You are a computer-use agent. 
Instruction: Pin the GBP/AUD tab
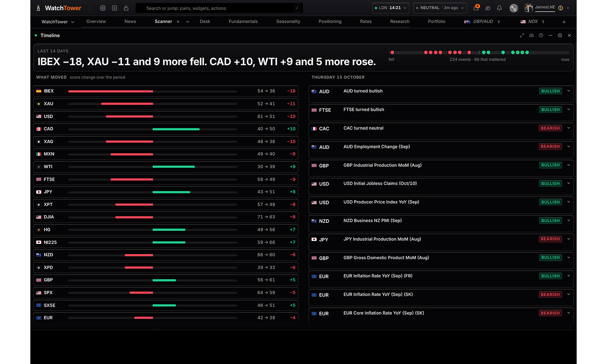click(x=499, y=22)
